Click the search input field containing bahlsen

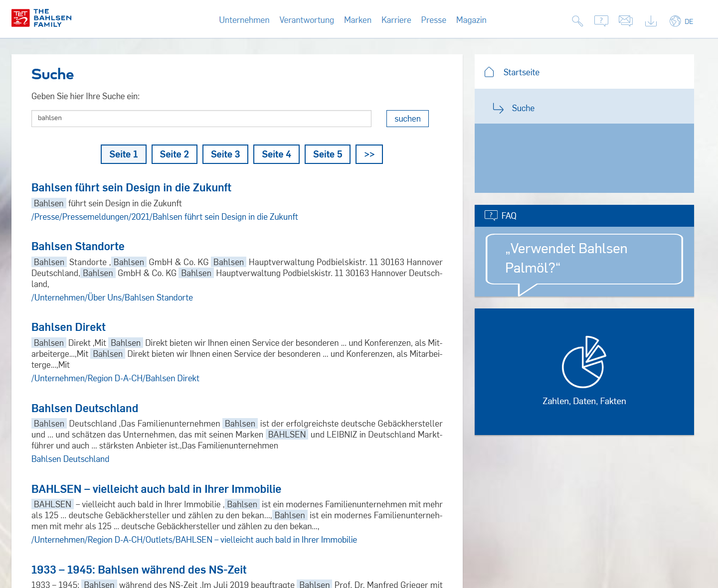pyautogui.click(x=201, y=119)
